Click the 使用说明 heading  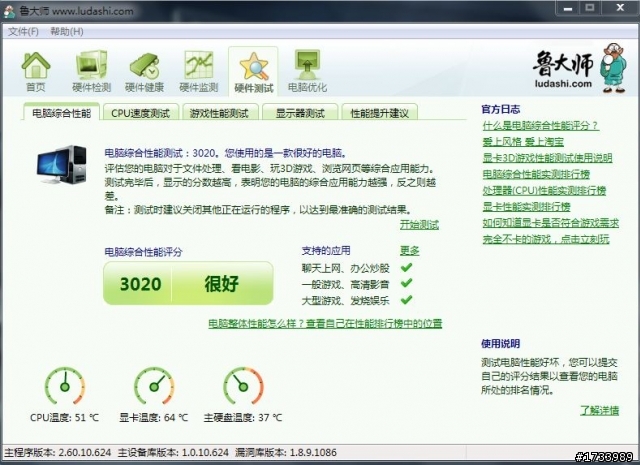500,344
